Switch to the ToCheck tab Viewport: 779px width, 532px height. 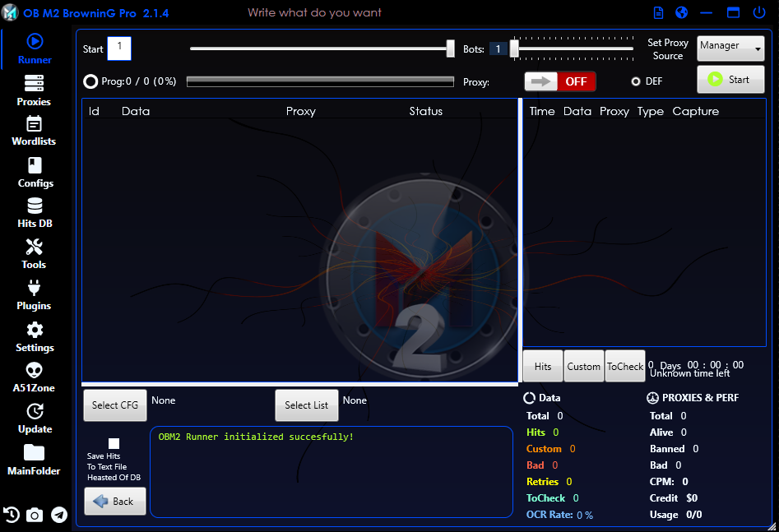(625, 366)
